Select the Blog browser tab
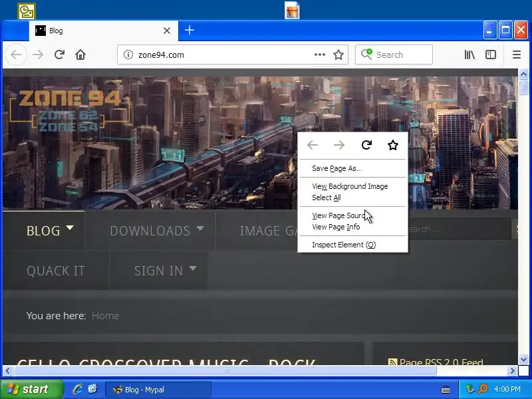 point(104,31)
